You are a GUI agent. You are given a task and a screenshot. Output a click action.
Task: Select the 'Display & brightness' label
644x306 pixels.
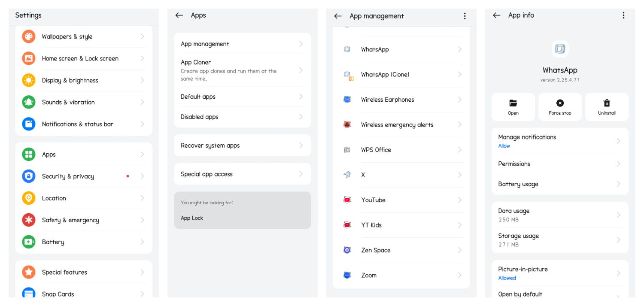click(70, 80)
